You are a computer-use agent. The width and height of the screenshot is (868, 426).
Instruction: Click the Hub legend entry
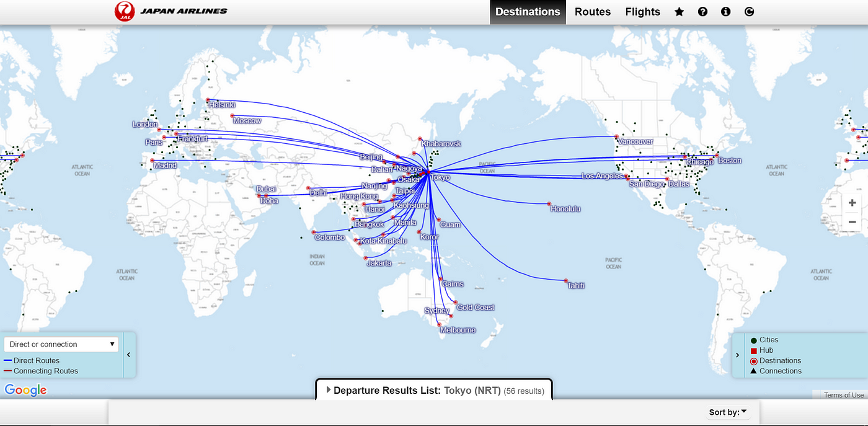coord(762,350)
